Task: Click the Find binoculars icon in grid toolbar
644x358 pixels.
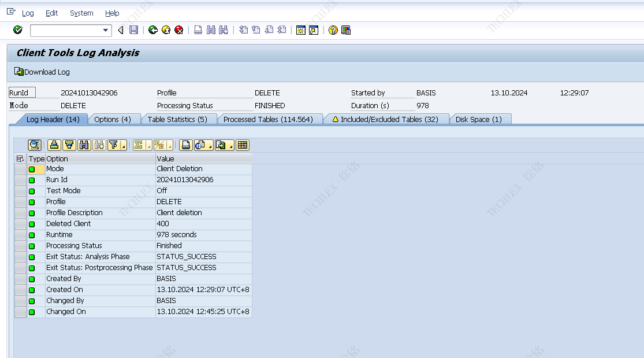Action: pos(84,145)
